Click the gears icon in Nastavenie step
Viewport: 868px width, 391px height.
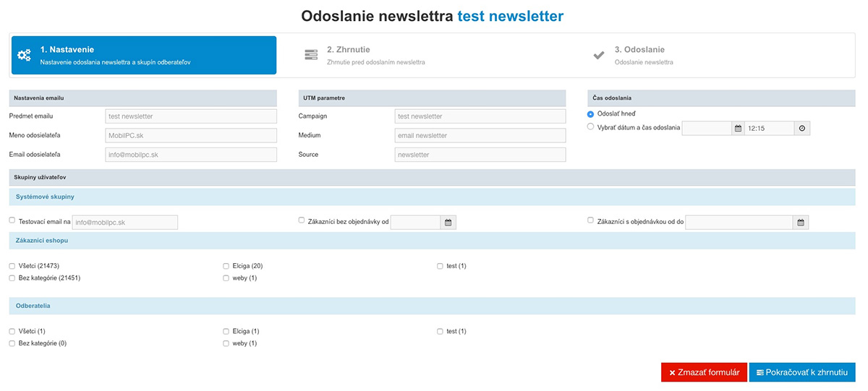[25, 56]
